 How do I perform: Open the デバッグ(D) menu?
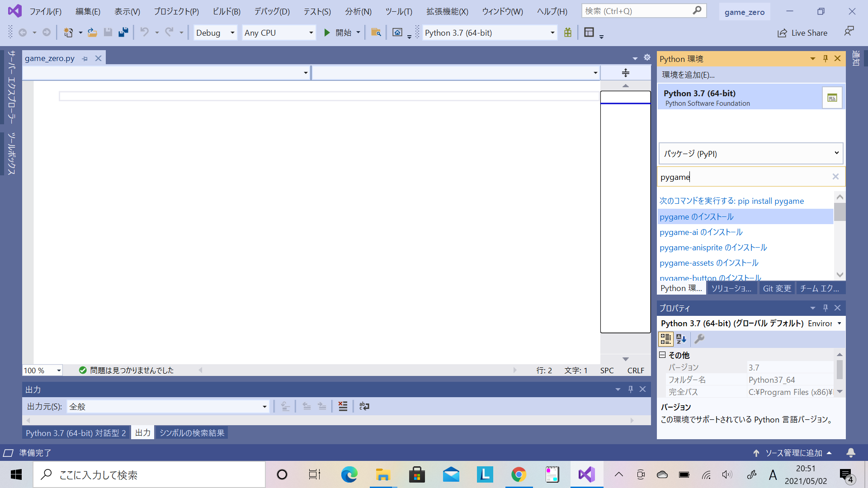click(x=272, y=11)
